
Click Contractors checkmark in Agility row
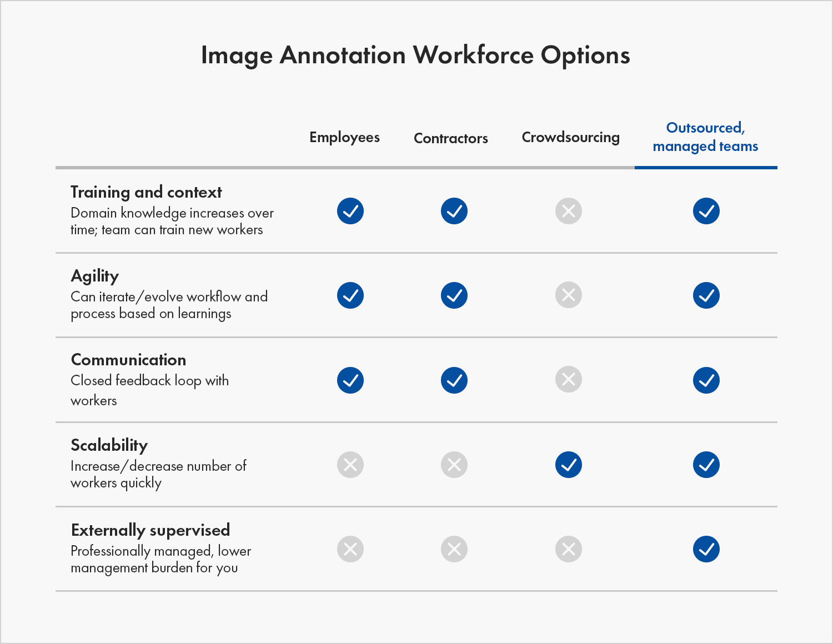[x=454, y=295]
